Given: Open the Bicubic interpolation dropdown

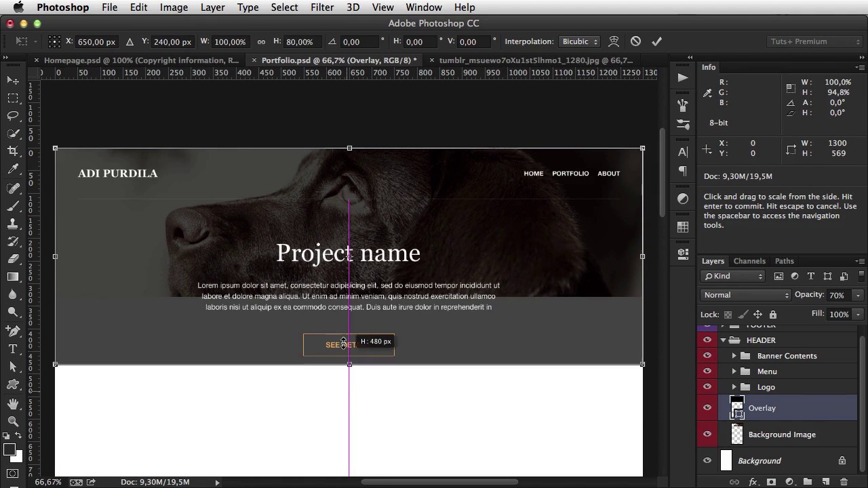Looking at the screenshot, I should click(580, 42).
